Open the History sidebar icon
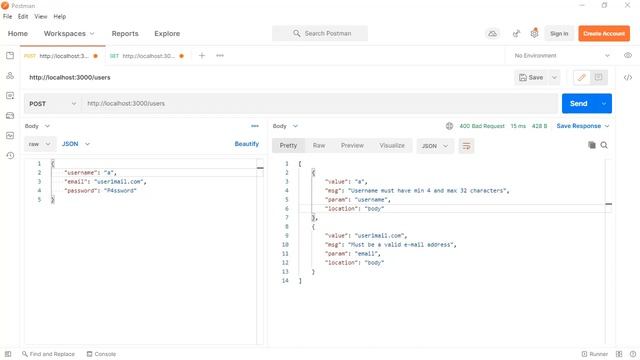The width and height of the screenshot is (640, 360). 10,156
